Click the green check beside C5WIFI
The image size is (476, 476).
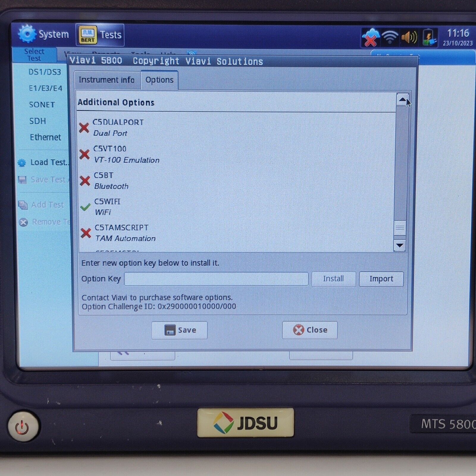[85, 207]
